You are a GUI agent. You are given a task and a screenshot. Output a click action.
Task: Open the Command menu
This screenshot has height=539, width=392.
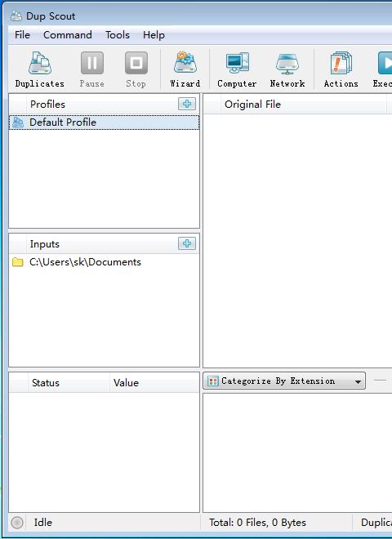point(68,35)
